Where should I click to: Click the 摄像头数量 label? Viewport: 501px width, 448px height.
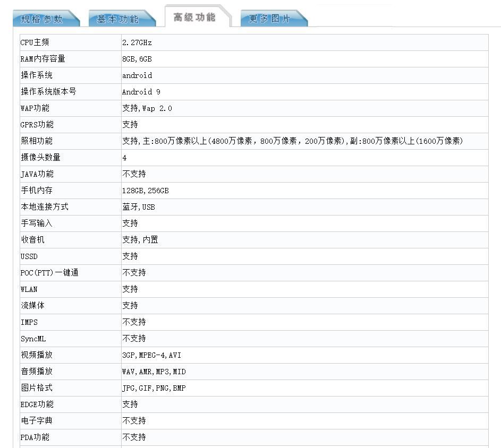[x=40, y=158]
